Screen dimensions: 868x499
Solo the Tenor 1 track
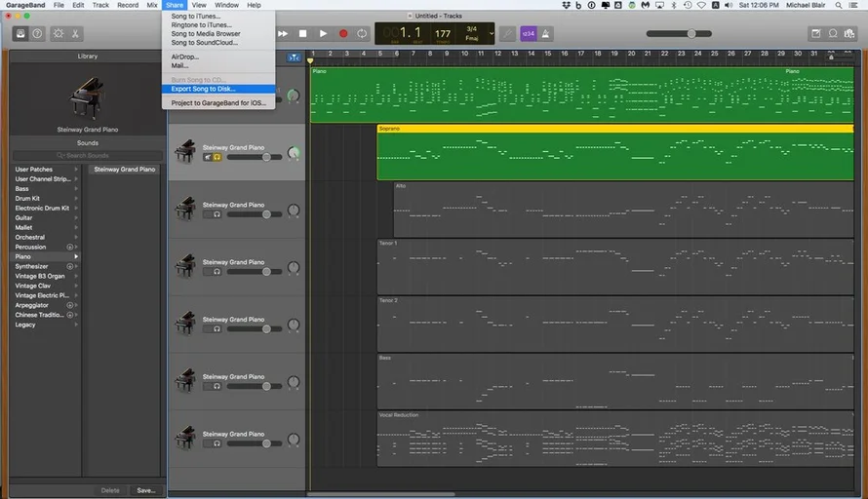(x=217, y=272)
